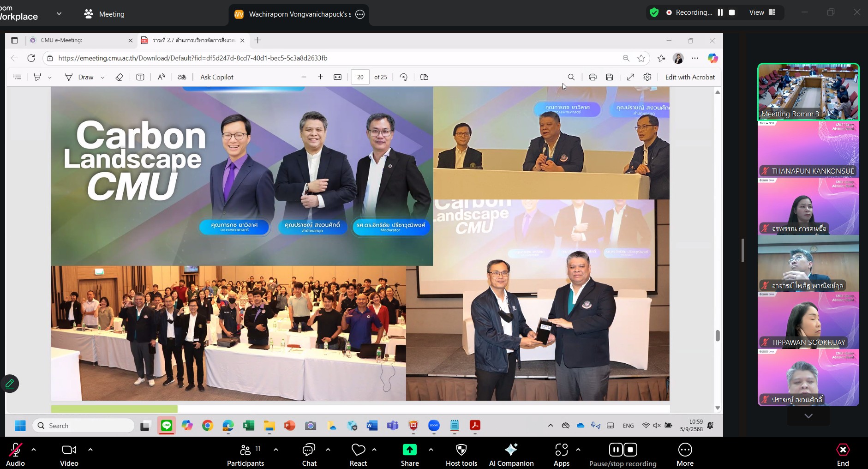
Task: Rotate the PDF page
Action: click(404, 77)
